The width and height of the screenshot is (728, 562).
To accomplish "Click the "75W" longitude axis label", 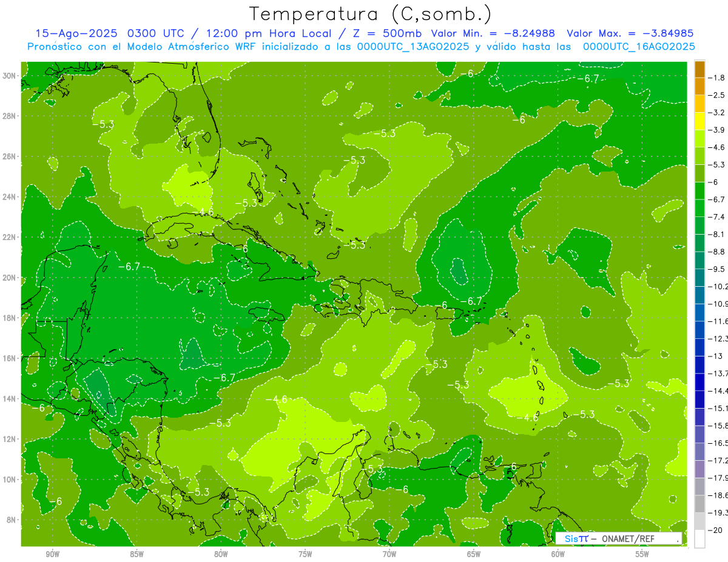I will (x=305, y=554).
